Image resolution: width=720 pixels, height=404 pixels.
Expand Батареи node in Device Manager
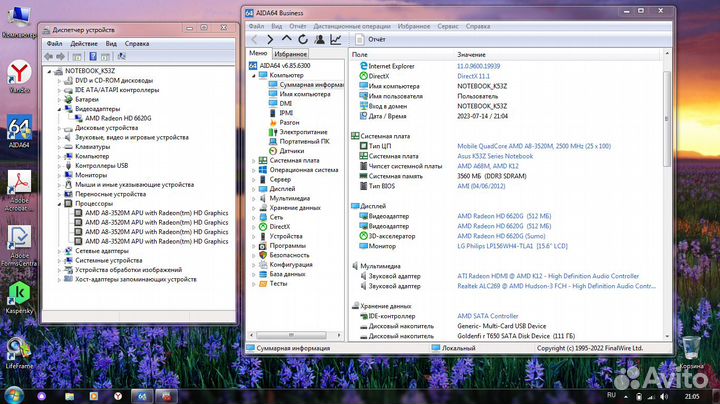59,100
